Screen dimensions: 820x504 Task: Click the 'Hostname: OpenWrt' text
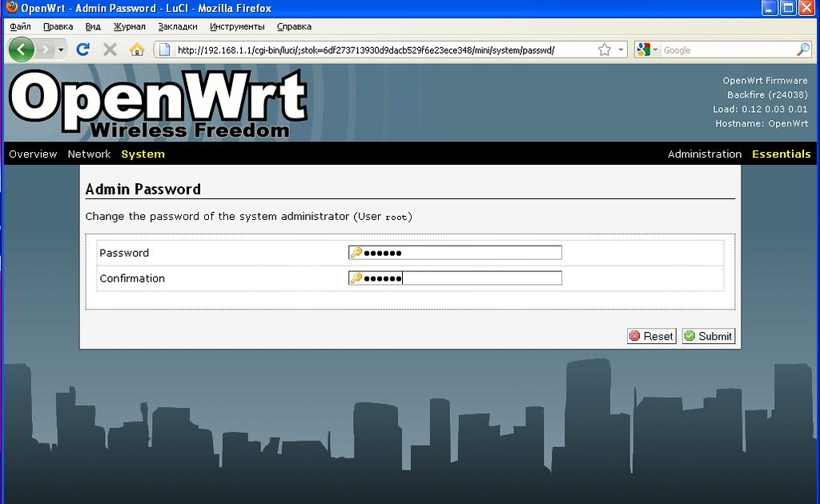762,123
